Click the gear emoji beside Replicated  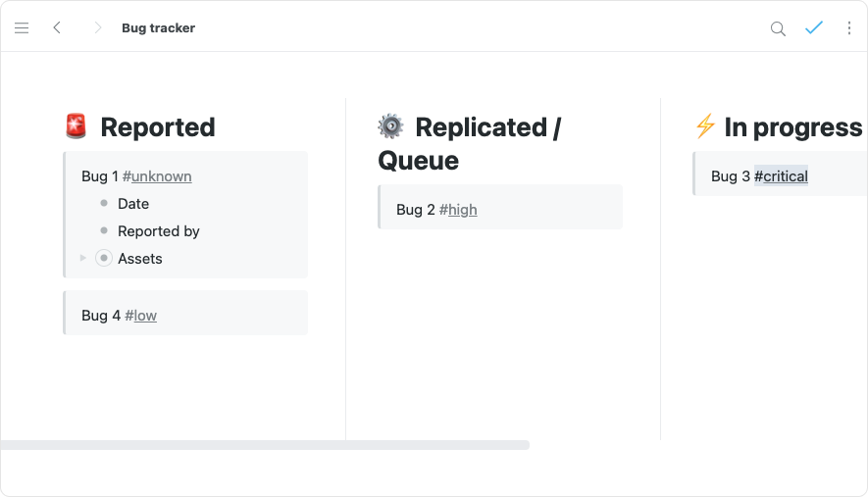[x=390, y=126]
